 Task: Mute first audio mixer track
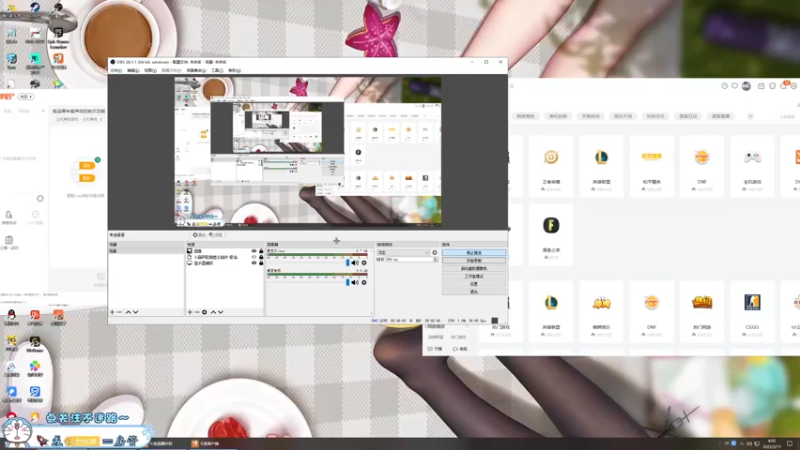pyautogui.click(x=355, y=263)
